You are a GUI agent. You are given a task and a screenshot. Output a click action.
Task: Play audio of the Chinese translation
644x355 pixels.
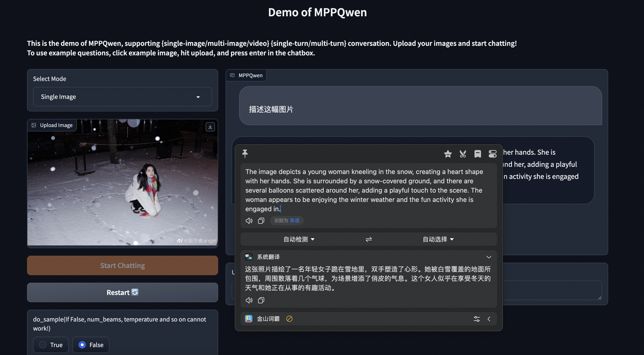(249, 300)
